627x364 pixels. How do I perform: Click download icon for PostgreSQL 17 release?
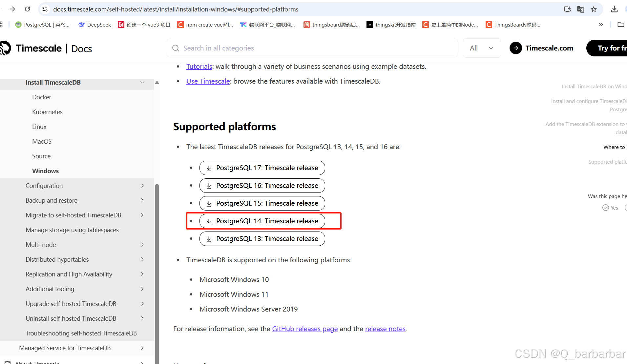(209, 168)
